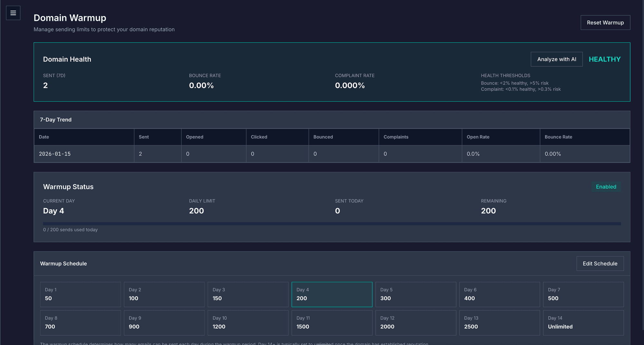Screen dimensions: 644x345
Task: Click the Analyze with AI button
Action: click(556, 59)
